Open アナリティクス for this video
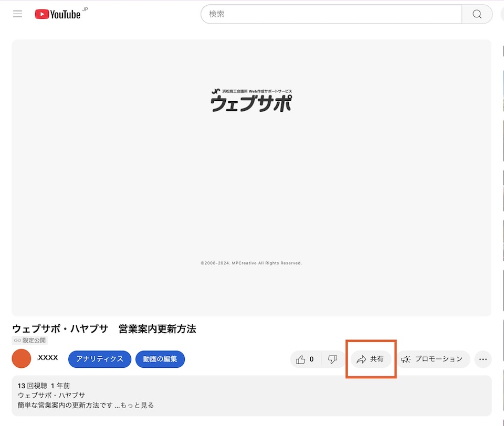 (x=100, y=359)
